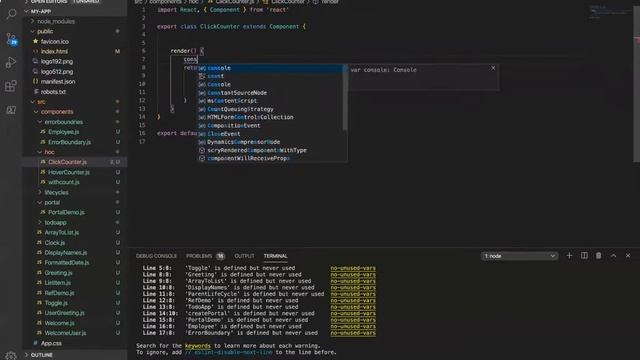Image resolution: width=640 pixels, height=360 pixels.
Task: Open the Search view in activity bar
Action: 11,14
